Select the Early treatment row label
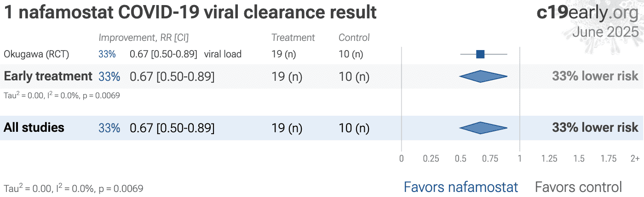 (48, 76)
